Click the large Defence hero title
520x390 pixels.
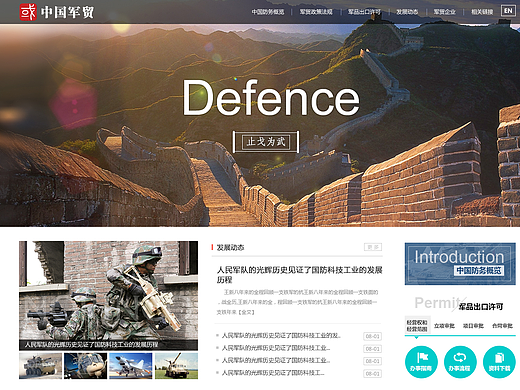[x=271, y=98]
